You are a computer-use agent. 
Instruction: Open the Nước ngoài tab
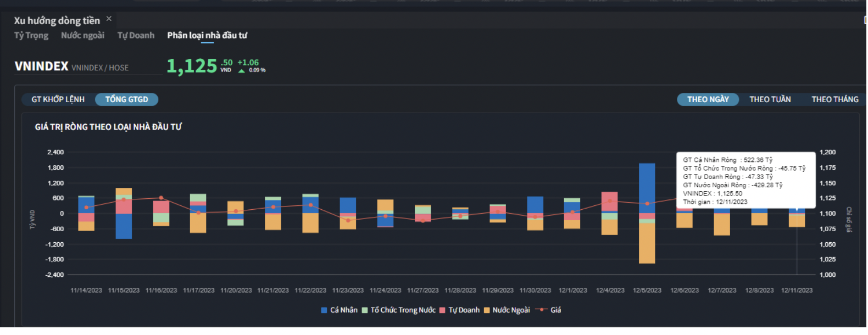[x=82, y=36]
